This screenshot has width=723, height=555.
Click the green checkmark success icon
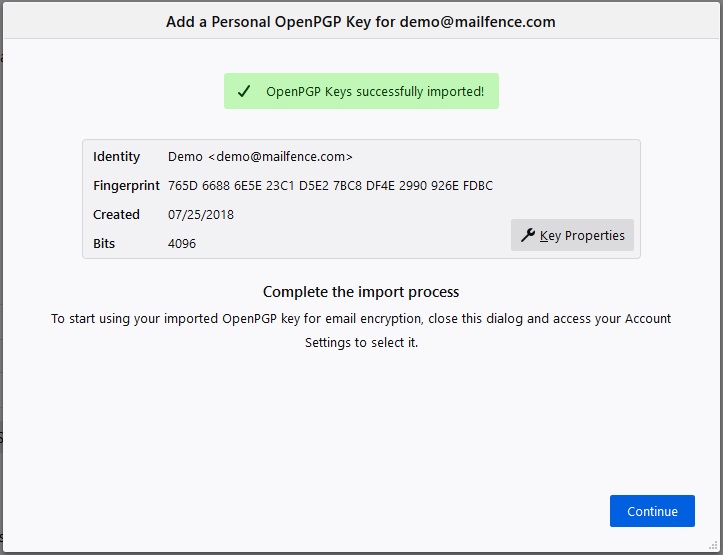(244, 91)
